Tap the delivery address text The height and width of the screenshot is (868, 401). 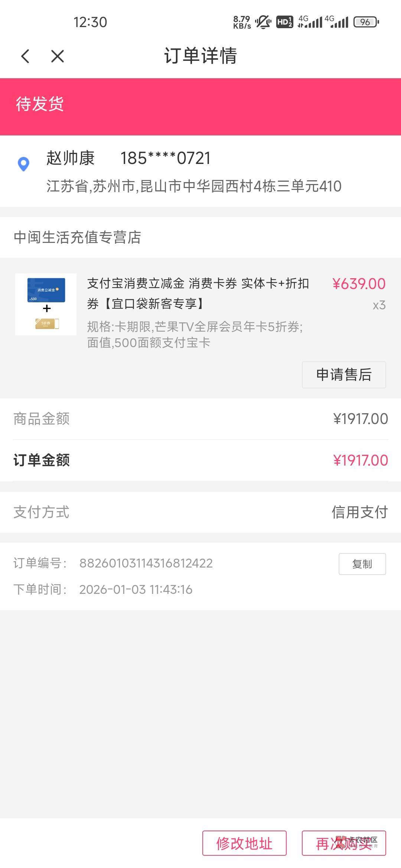click(193, 186)
